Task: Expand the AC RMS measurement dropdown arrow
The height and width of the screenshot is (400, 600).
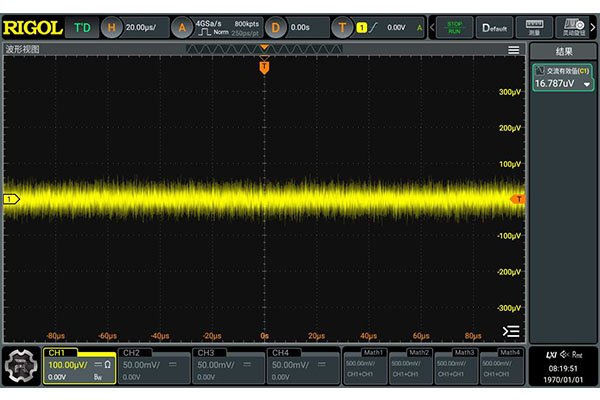Action: tap(587, 85)
